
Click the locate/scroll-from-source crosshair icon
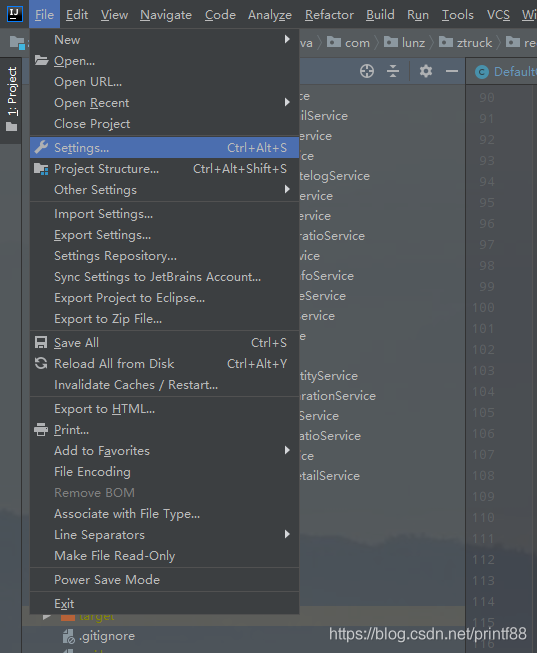[367, 71]
